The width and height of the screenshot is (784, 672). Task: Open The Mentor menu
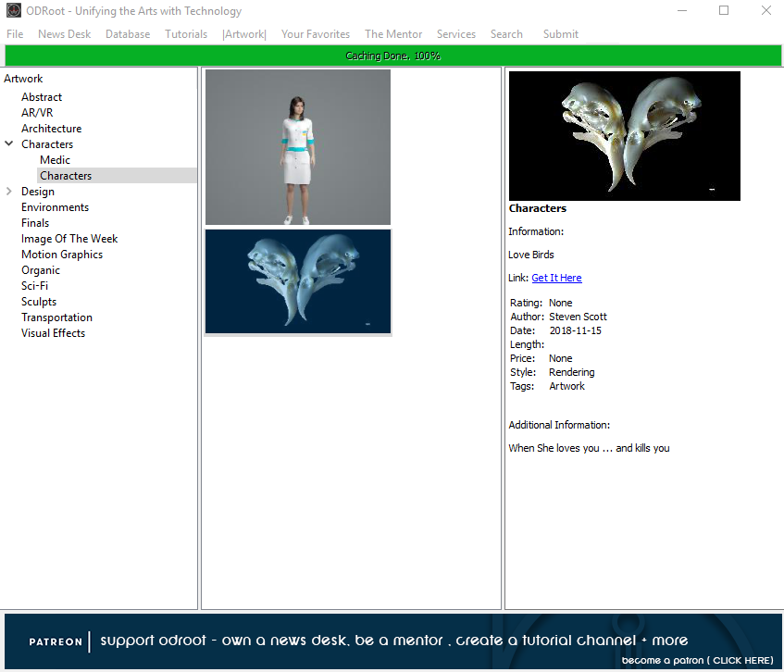pyautogui.click(x=393, y=34)
